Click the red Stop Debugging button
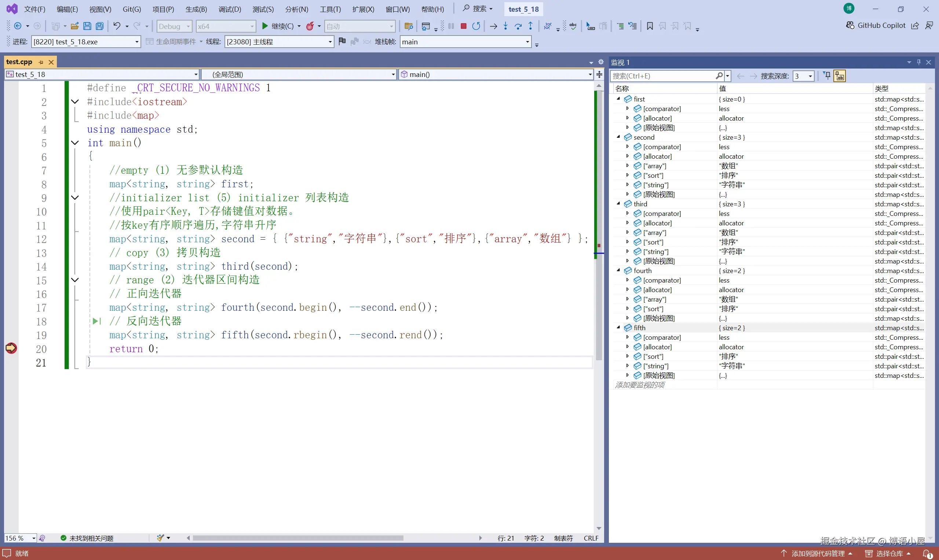 [463, 26]
